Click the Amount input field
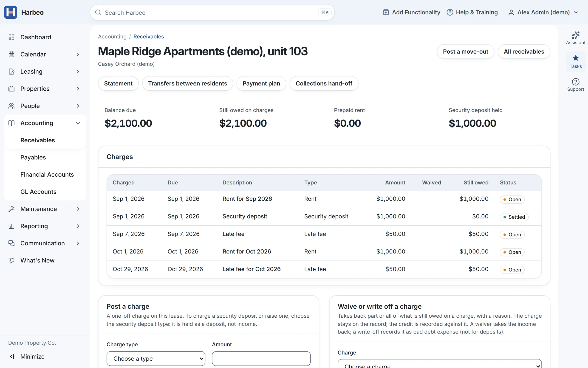 tap(261, 359)
